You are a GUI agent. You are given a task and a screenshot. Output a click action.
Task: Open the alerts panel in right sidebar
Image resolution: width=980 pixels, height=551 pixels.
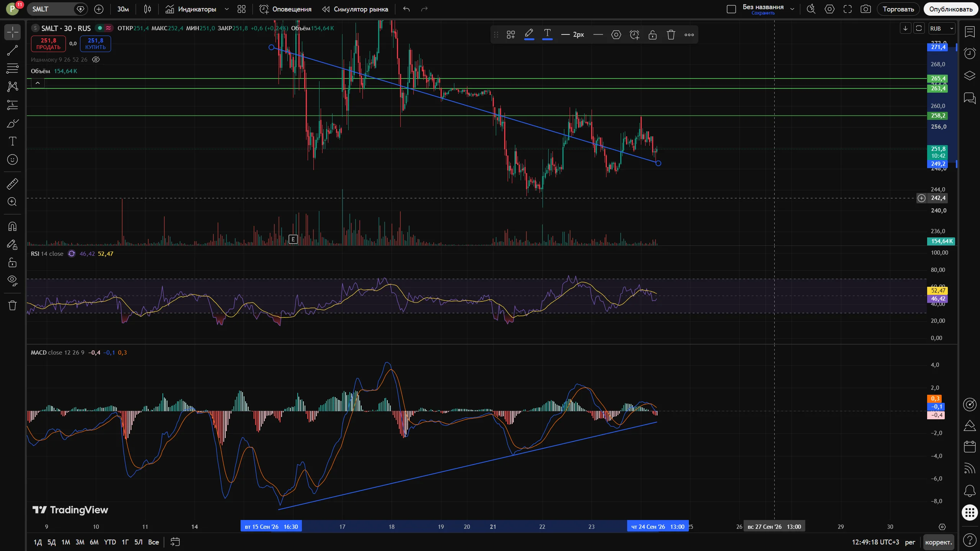click(x=970, y=53)
